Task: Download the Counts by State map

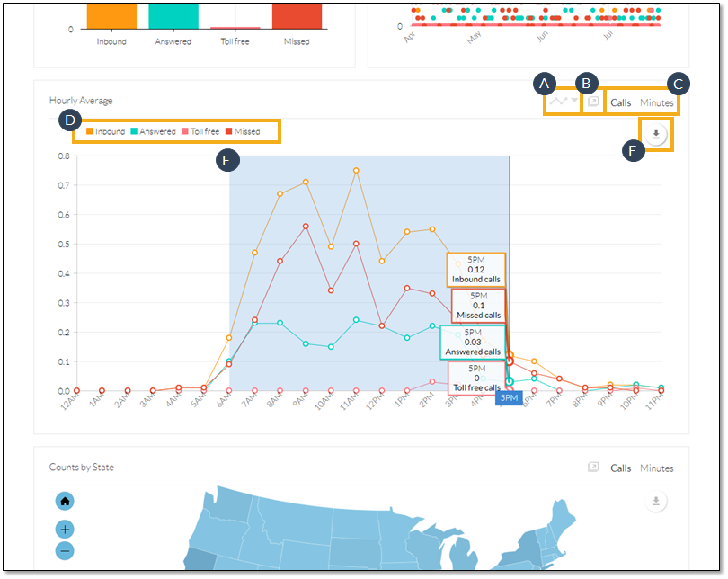Action: click(x=656, y=502)
